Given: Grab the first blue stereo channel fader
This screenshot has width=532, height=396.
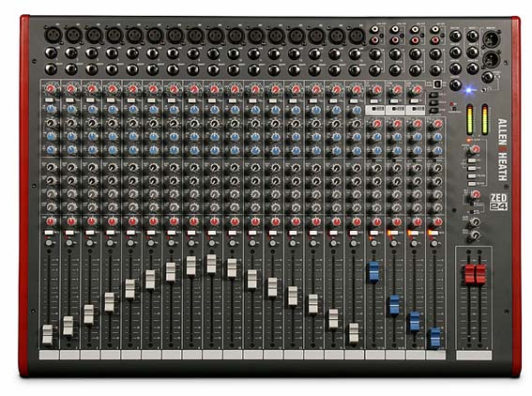Looking at the screenshot, I should pos(373,271).
